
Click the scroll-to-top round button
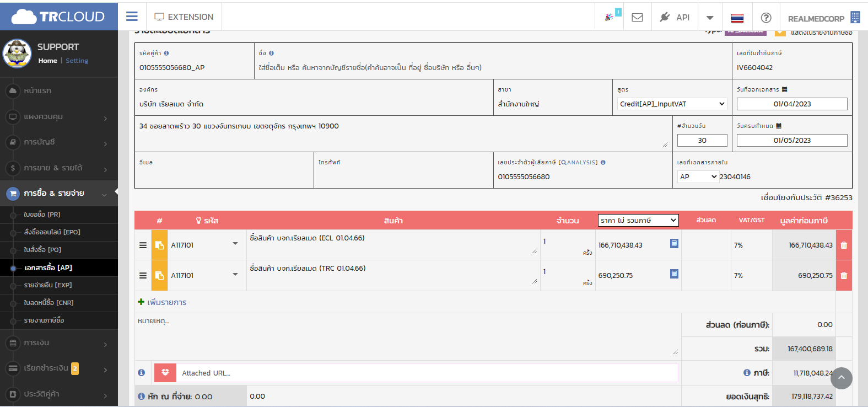(841, 378)
